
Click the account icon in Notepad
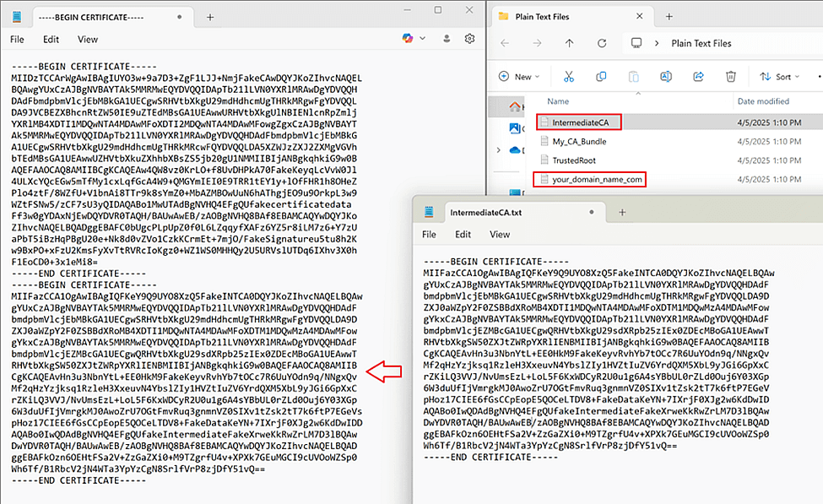click(x=447, y=38)
